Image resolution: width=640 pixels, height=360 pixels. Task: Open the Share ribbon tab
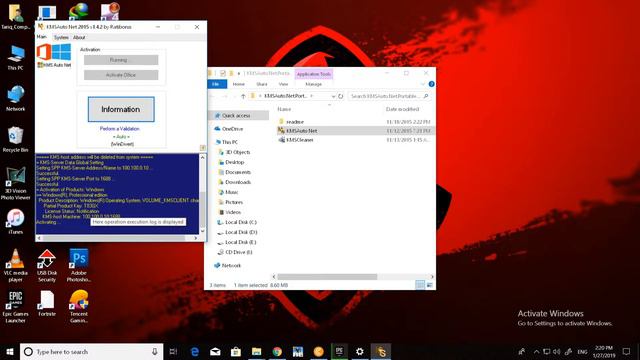tap(262, 84)
